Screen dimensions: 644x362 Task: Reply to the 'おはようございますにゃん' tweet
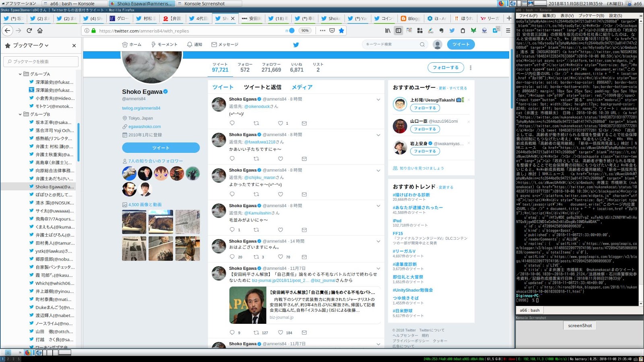click(232, 257)
